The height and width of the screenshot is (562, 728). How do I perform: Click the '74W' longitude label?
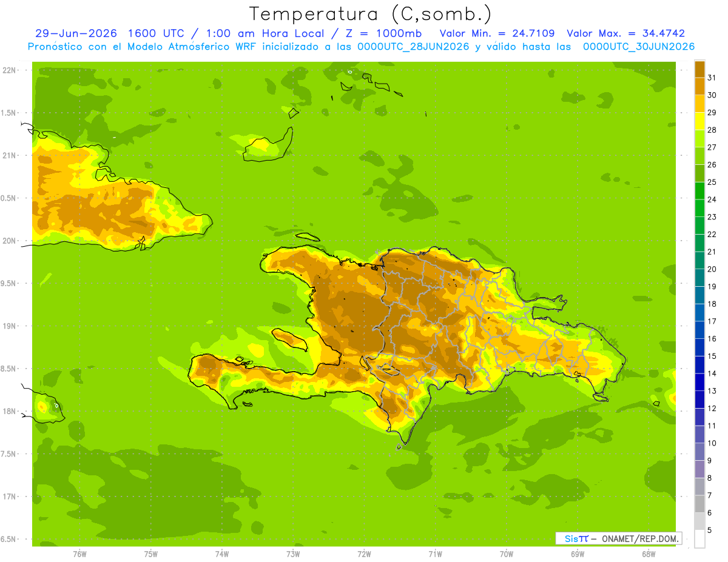click(222, 554)
